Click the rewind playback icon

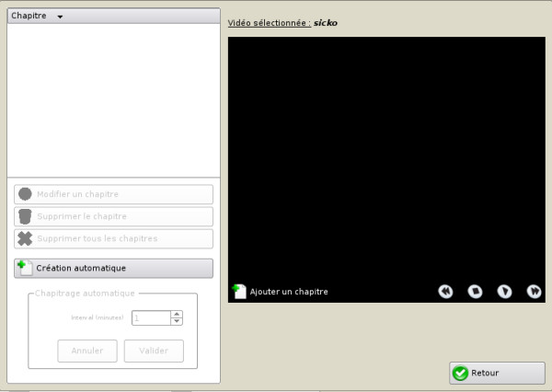445,292
